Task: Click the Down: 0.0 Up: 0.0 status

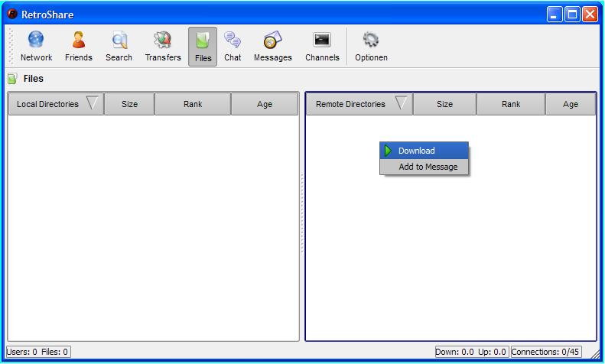Action: (x=471, y=352)
